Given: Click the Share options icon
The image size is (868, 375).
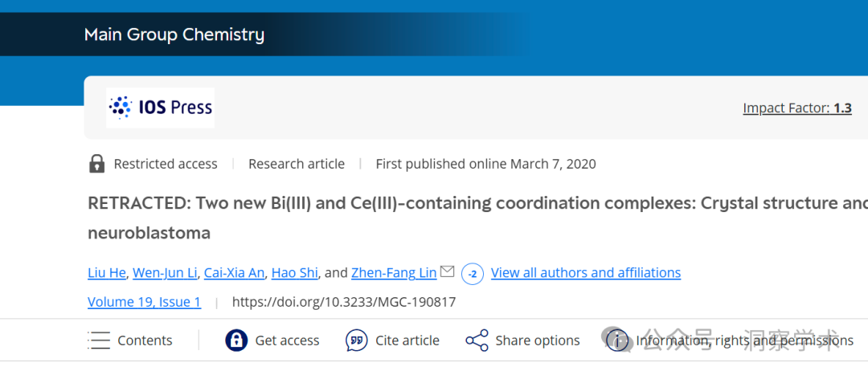Looking at the screenshot, I should (x=477, y=340).
